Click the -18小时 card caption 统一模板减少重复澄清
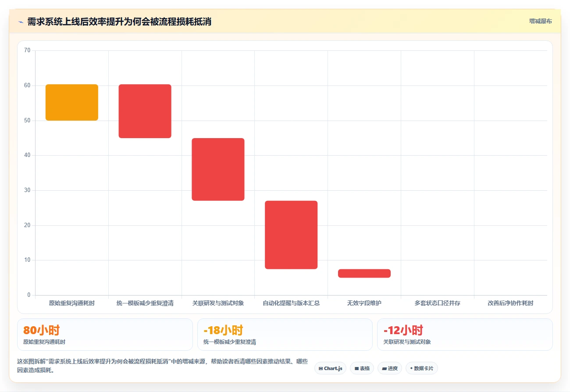This screenshot has width=570, height=392. 230,342
